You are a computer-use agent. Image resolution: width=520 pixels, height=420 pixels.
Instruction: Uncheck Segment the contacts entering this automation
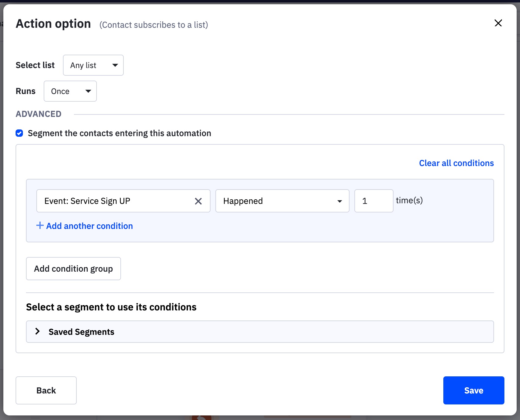click(x=19, y=133)
